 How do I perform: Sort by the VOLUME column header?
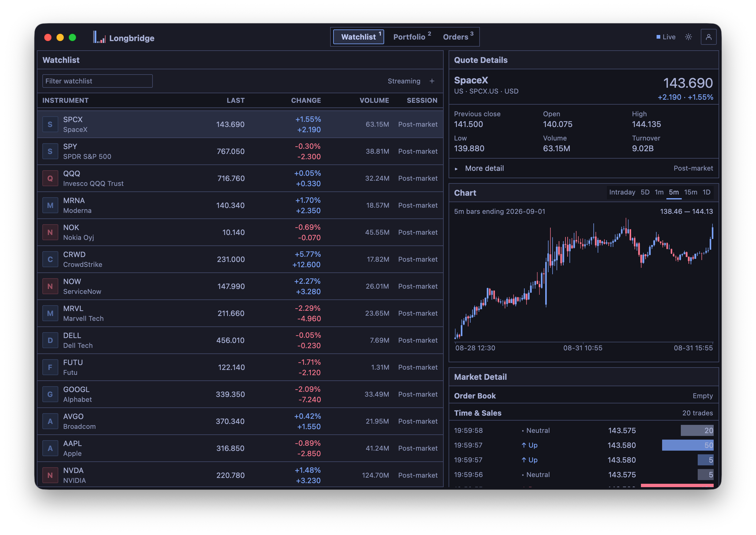[x=374, y=100]
